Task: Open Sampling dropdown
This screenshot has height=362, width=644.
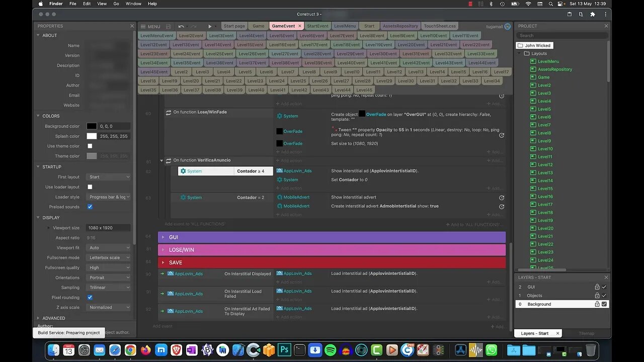Action: tap(109, 288)
